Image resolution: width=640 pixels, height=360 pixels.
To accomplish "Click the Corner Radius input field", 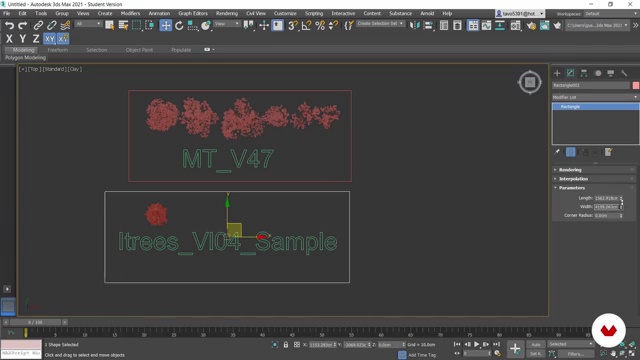I will click(x=607, y=216).
